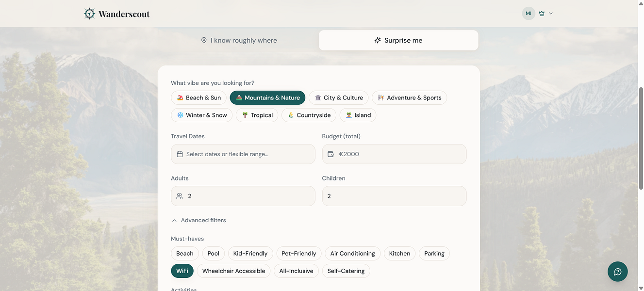Click the Wanderscout compass logo icon
This screenshot has height=291, width=644.
[x=89, y=14]
